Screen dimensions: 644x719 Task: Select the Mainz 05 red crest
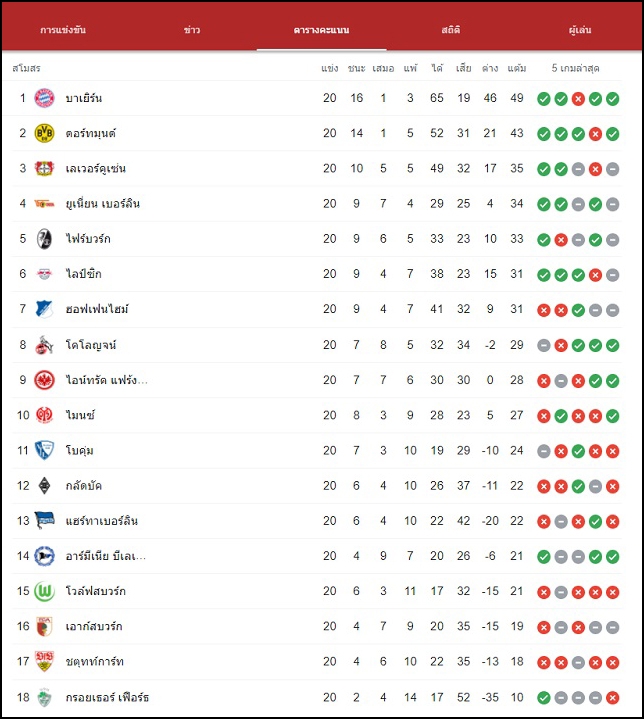(x=44, y=415)
